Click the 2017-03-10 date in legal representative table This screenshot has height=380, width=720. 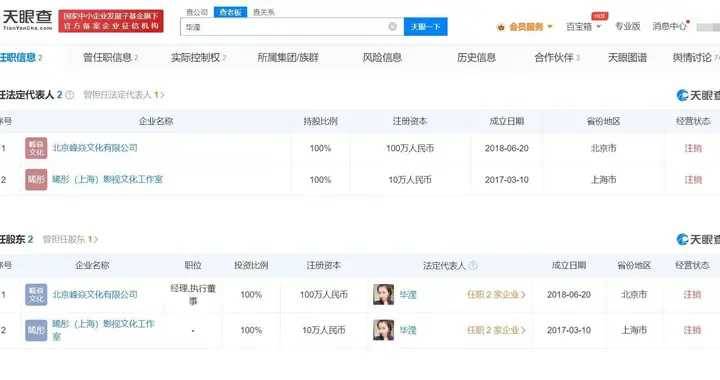tap(507, 180)
